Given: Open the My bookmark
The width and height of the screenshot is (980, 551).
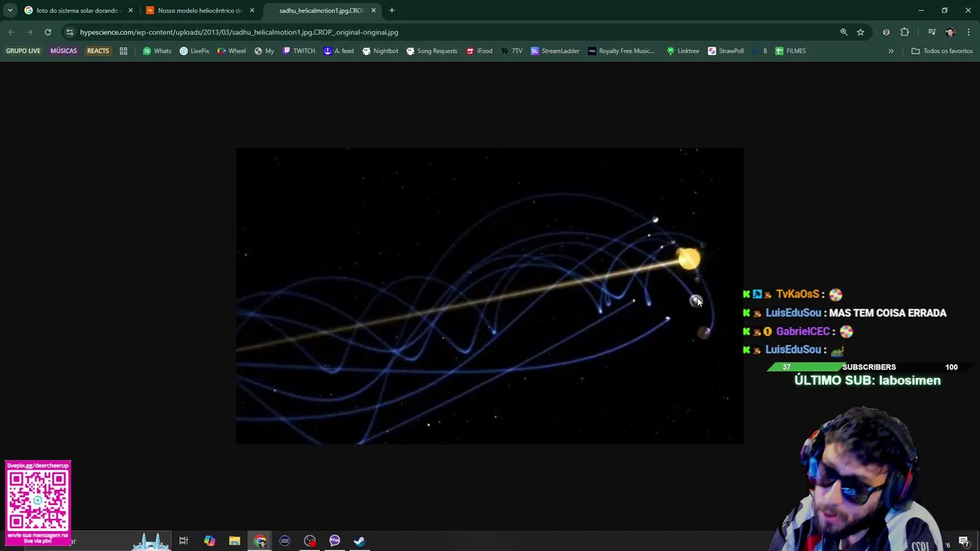Looking at the screenshot, I should [x=264, y=51].
